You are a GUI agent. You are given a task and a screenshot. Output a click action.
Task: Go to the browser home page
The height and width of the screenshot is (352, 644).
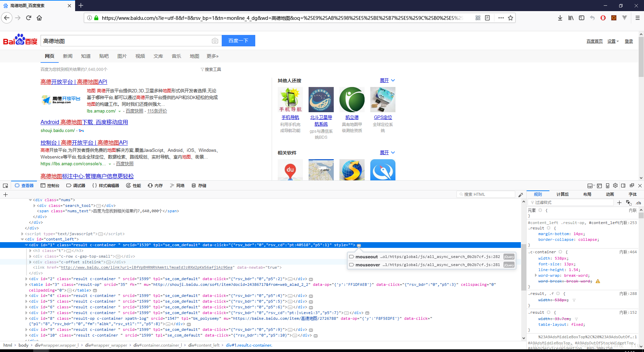coord(39,18)
